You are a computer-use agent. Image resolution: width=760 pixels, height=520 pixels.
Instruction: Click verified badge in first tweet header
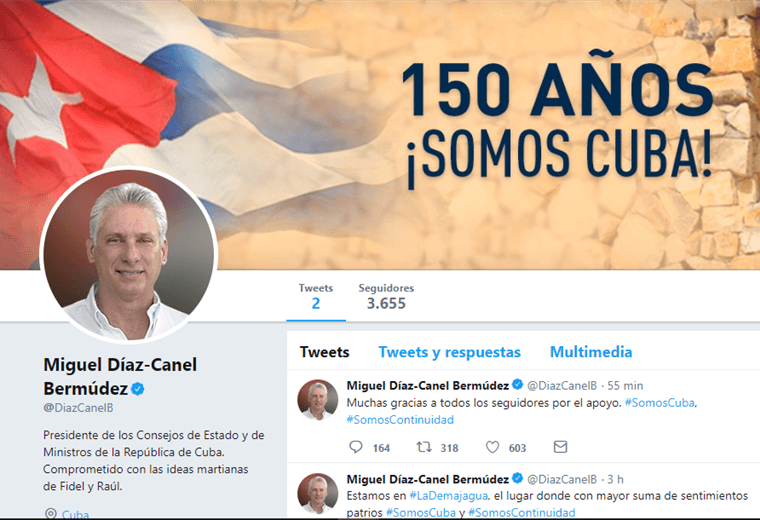coord(518,385)
